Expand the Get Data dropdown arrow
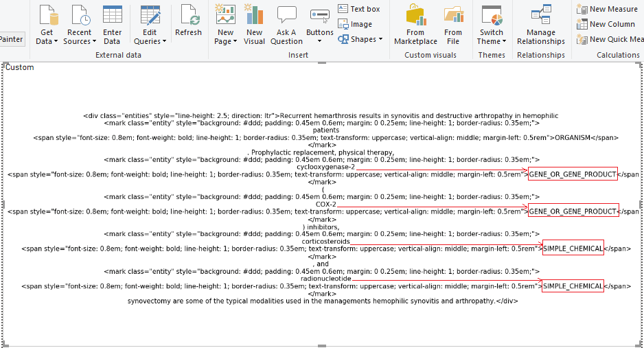The height and width of the screenshot is (348, 644). [56, 41]
